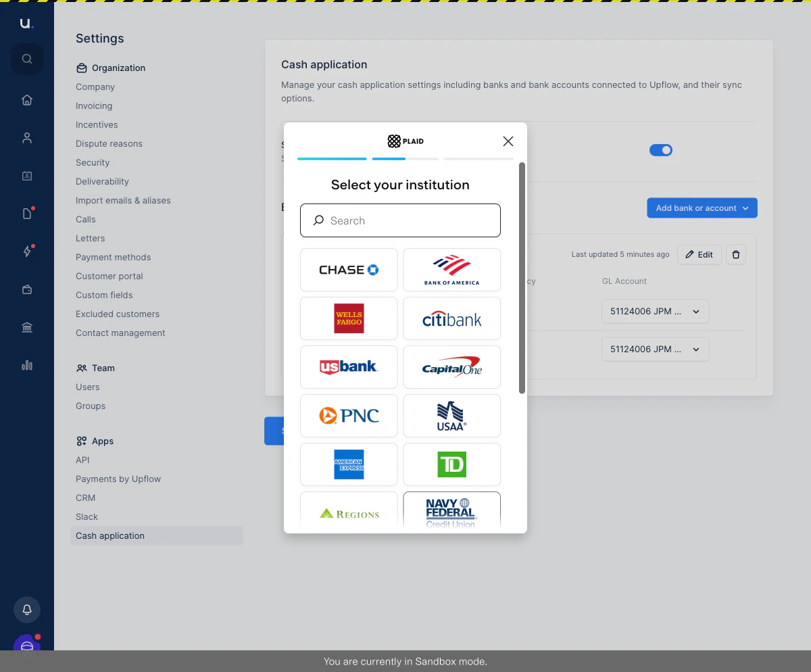Open Contact management settings
811x672 pixels.
pyautogui.click(x=120, y=333)
